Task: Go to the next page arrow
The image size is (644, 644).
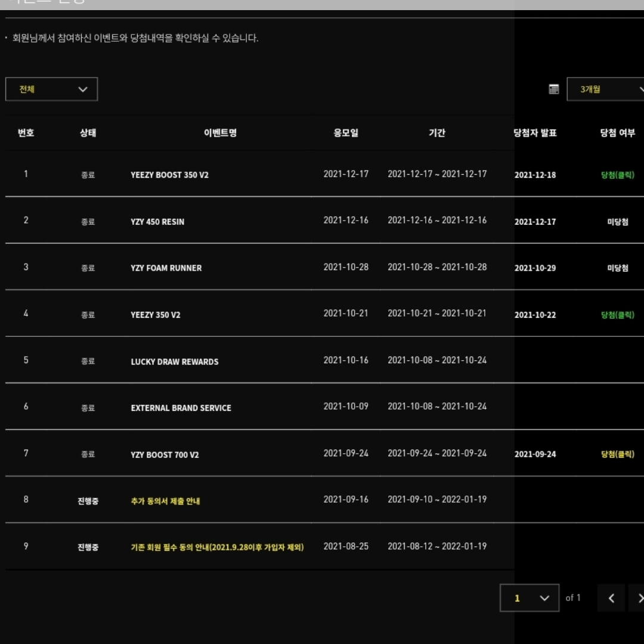Action: [637, 598]
